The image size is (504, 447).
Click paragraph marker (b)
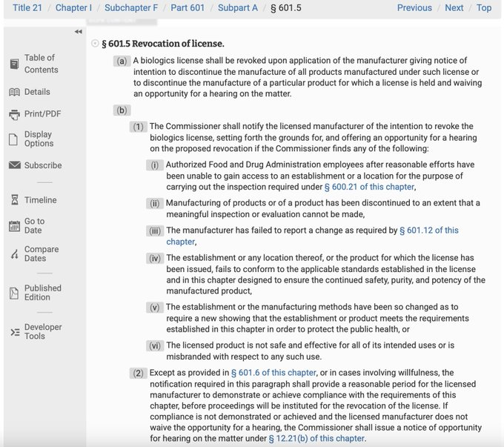(x=122, y=110)
